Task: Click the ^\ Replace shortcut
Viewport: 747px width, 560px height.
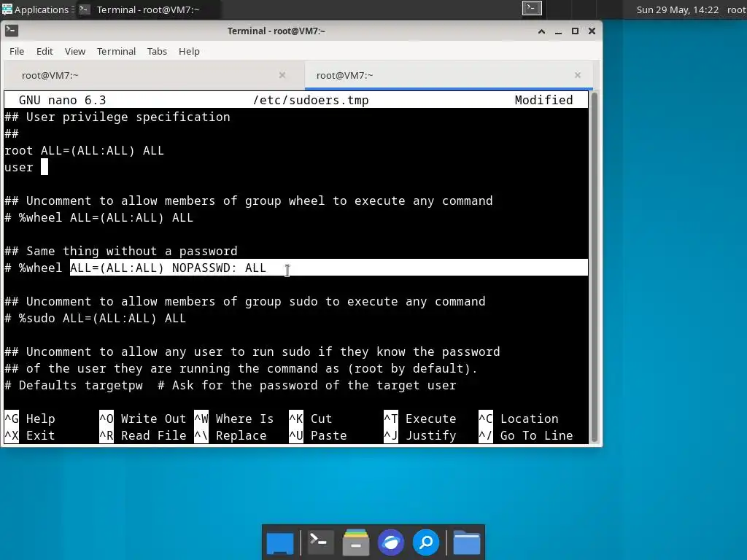Action: (231, 435)
